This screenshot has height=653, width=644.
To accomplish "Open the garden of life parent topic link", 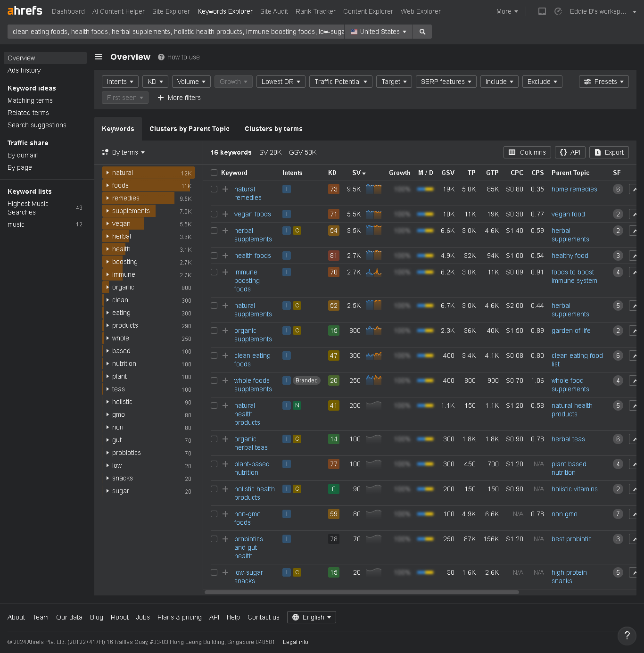I will [x=571, y=331].
